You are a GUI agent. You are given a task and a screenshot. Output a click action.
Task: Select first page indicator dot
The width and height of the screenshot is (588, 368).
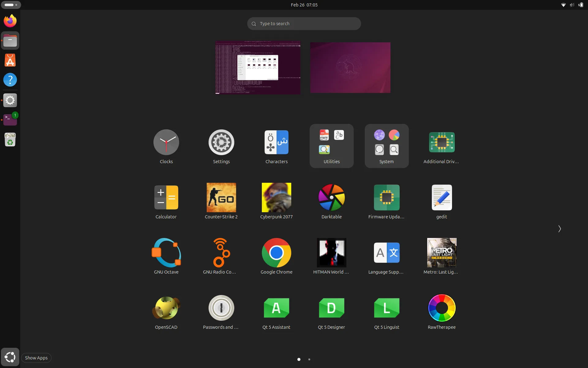click(x=299, y=359)
